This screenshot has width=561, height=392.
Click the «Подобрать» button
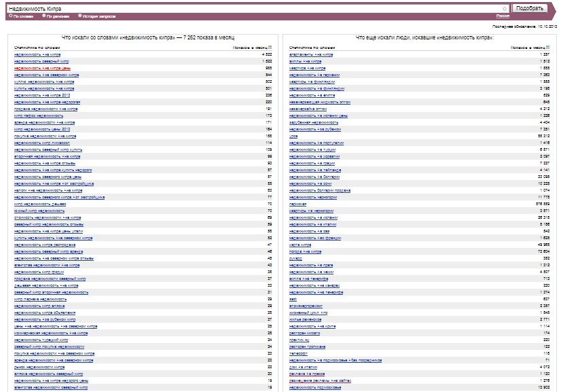coord(530,8)
